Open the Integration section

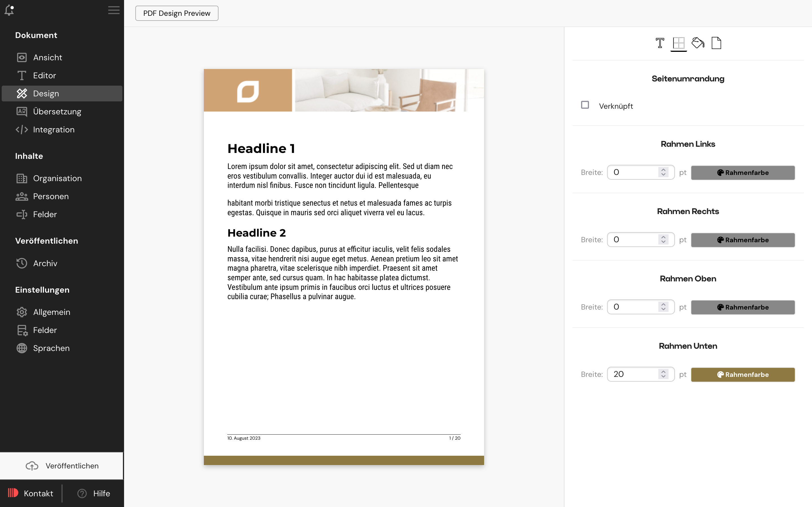54,130
